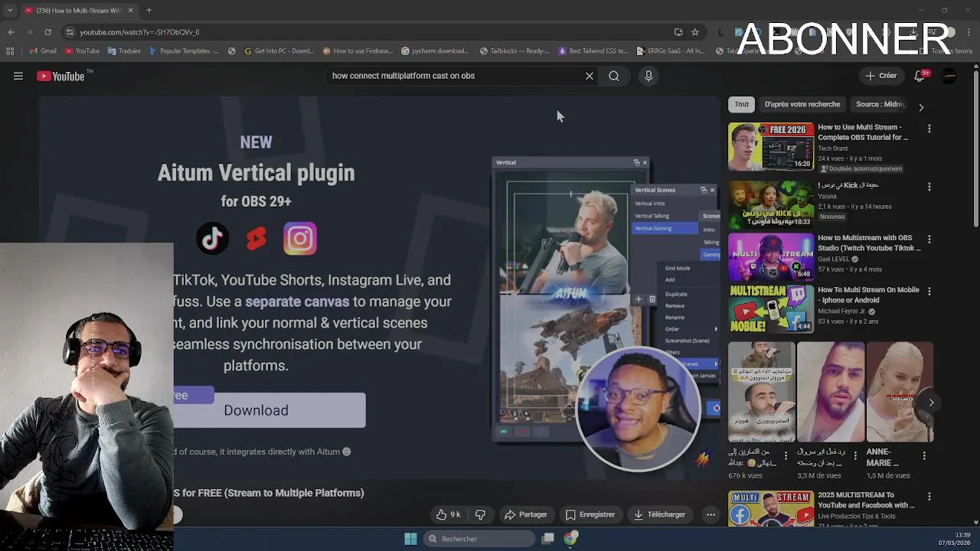Open the Traduire bookmark

click(124, 51)
